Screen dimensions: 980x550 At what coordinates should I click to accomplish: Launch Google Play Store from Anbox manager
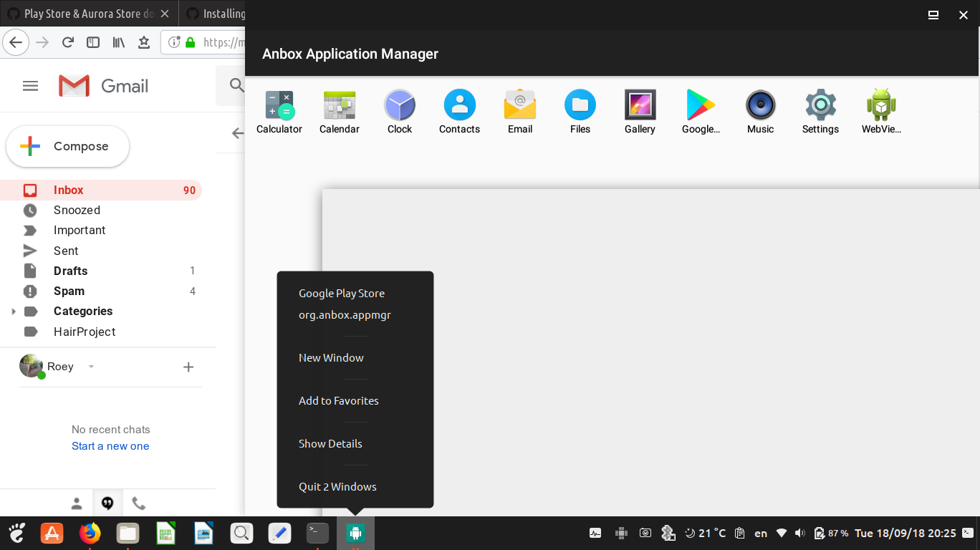click(x=701, y=112)
